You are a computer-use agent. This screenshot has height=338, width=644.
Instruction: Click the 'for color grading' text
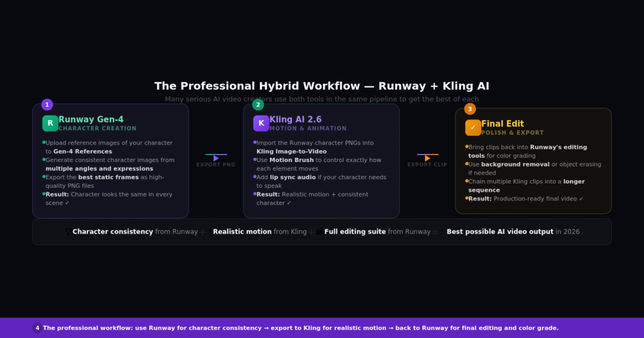[511, 156]
